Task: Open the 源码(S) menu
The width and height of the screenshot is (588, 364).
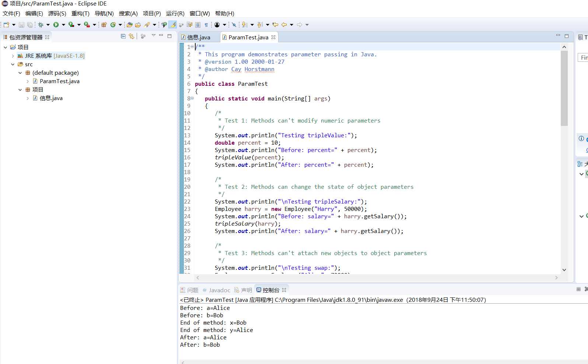Action: point(57,14)
